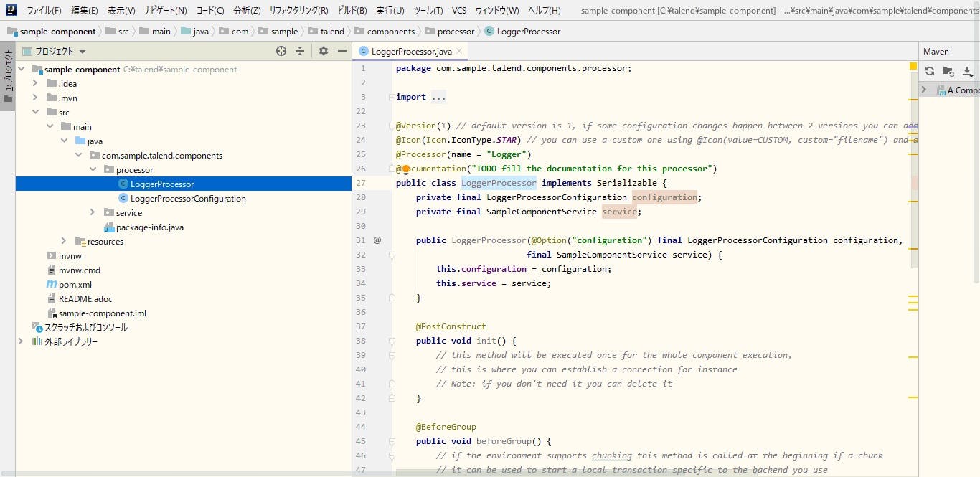Open the VCS menu
980x477 pixels.
pos(458,11)
